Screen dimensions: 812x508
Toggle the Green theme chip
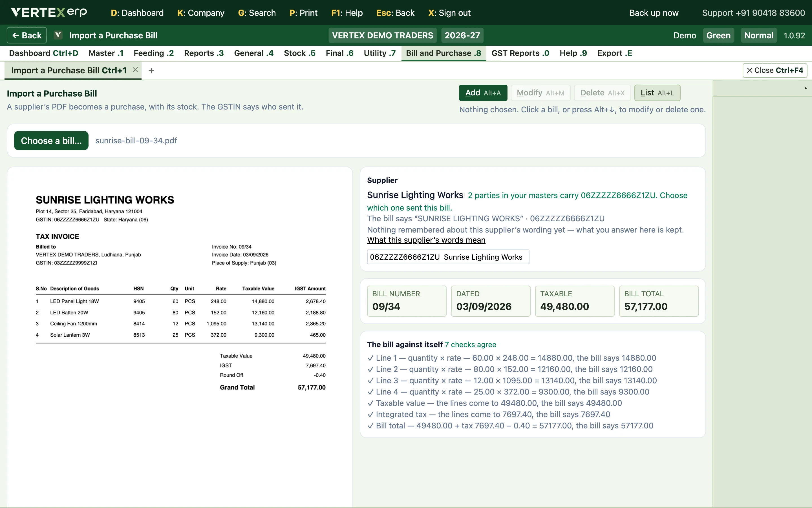(718, 35)
